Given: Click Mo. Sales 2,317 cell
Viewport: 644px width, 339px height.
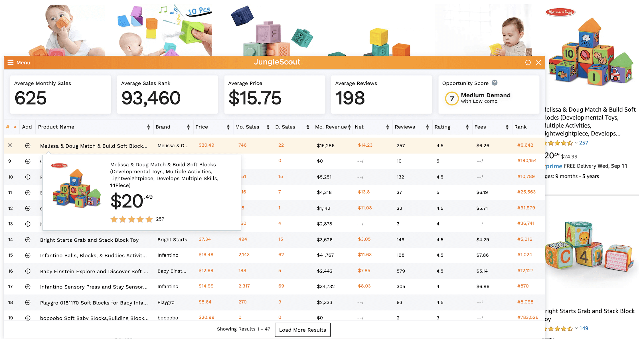Looking at the screenshot, I should coord(244,286).
